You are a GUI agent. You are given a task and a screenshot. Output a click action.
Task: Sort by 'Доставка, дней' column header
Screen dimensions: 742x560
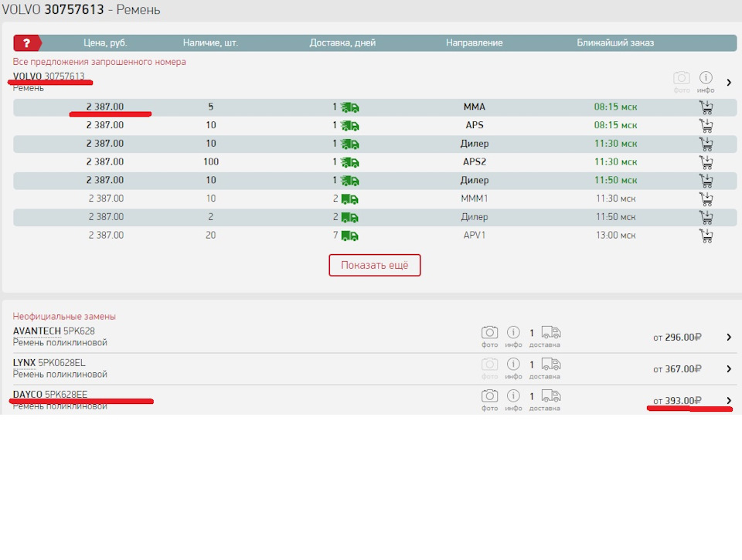[x=342, y=43]
